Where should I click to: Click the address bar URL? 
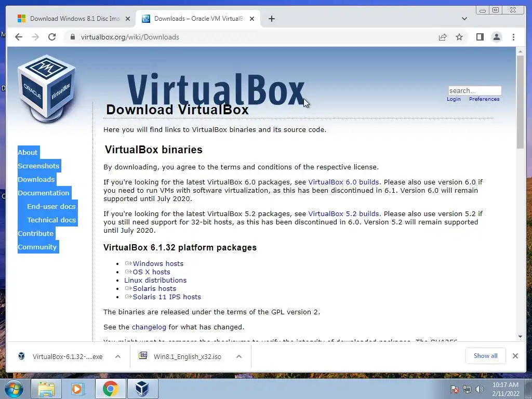[130, 37]
